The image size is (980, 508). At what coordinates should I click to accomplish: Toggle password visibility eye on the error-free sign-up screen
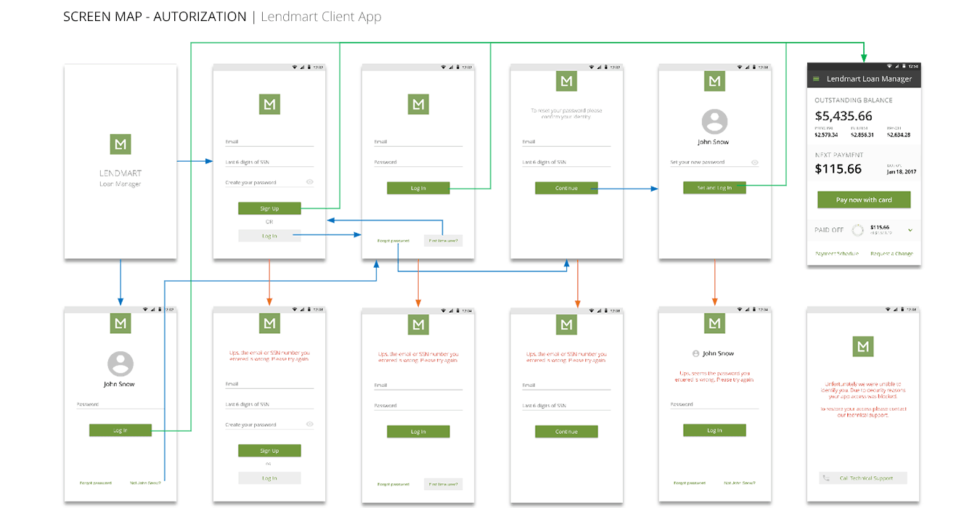click(309, 182)
